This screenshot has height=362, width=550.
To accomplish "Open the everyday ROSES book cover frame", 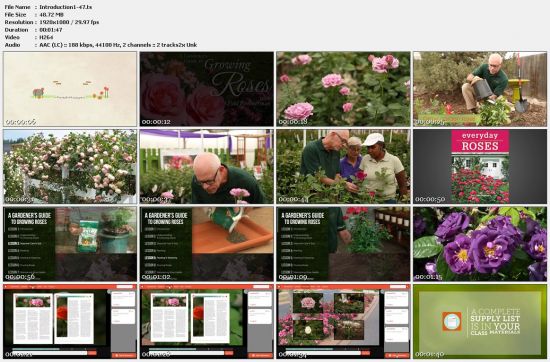I will 480,167.
